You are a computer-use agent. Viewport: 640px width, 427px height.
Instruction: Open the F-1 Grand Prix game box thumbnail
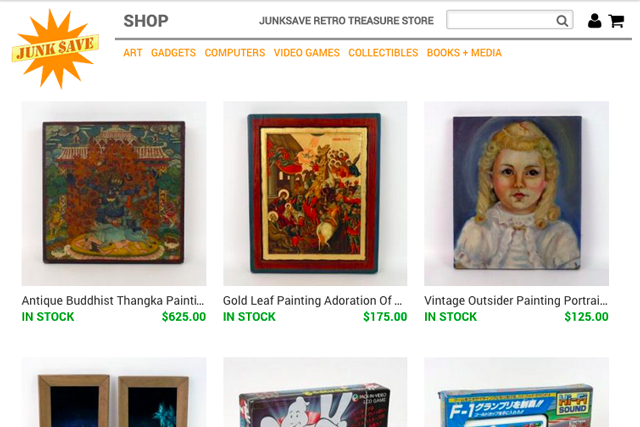coord(516,392)
